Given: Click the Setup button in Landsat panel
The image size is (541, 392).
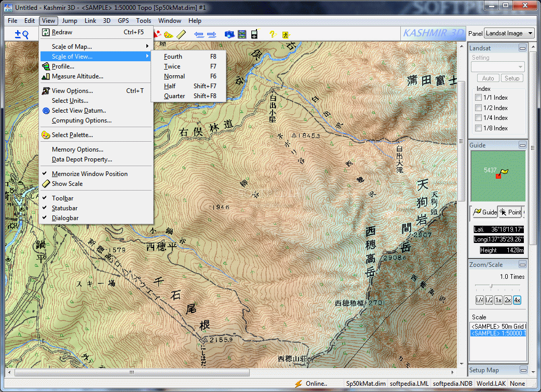Looking at the screenshot, I should coord(512,78).
